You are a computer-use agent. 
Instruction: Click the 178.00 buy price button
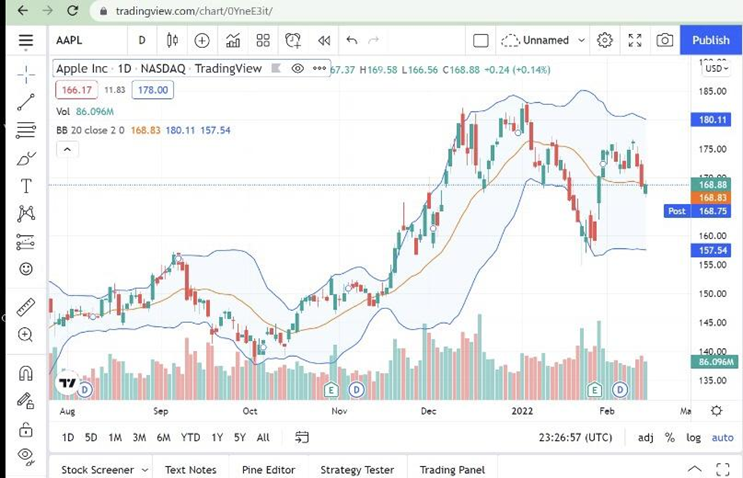click(153, 90)
